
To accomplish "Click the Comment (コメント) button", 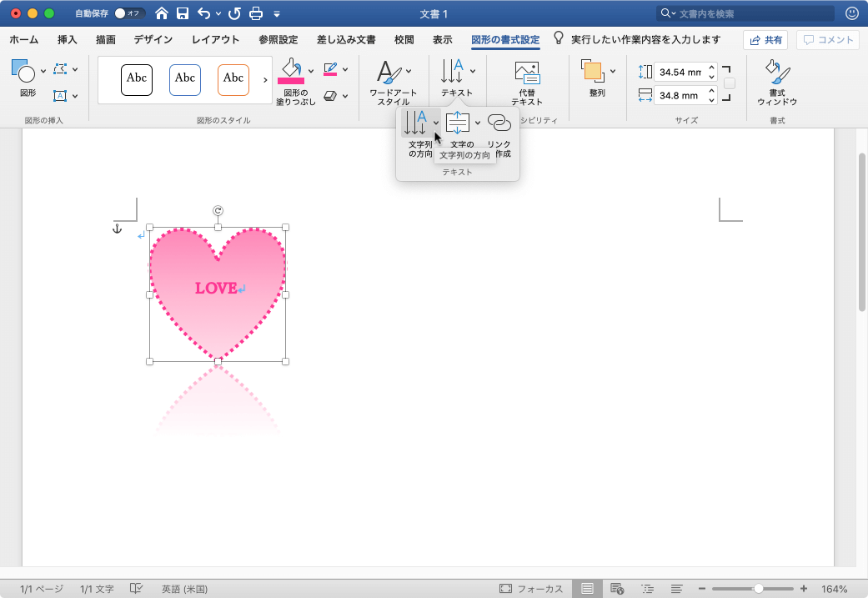I will tap(827, 40).
